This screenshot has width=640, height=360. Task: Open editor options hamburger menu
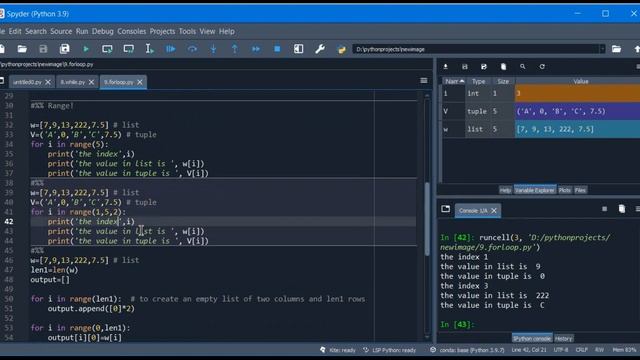(x=424, y=80)
